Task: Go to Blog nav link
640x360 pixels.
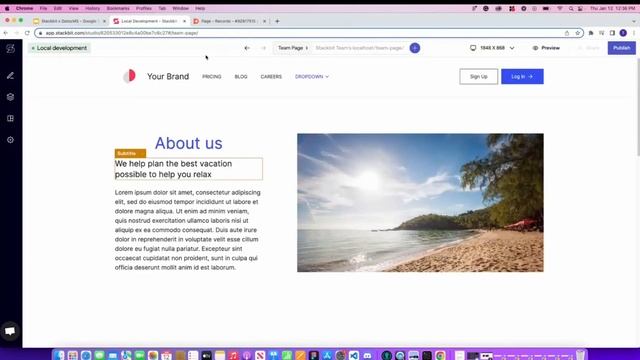Action: (241, 77)
